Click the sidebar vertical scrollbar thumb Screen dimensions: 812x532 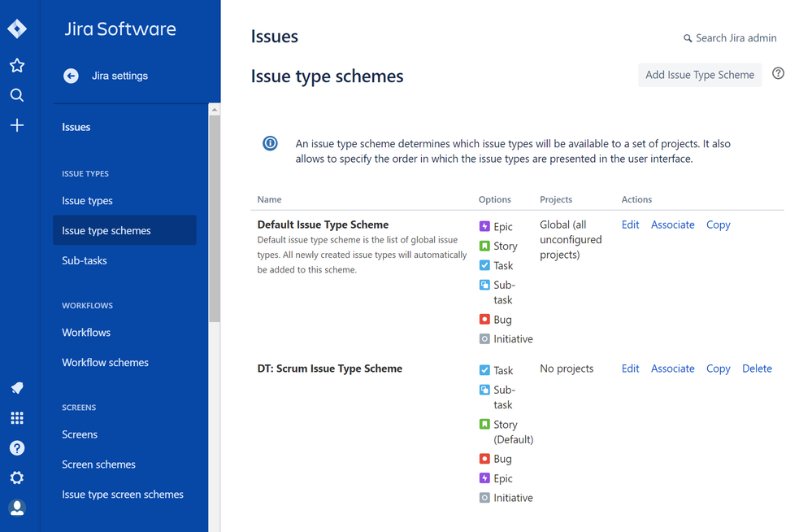click(x=215, y=219)
